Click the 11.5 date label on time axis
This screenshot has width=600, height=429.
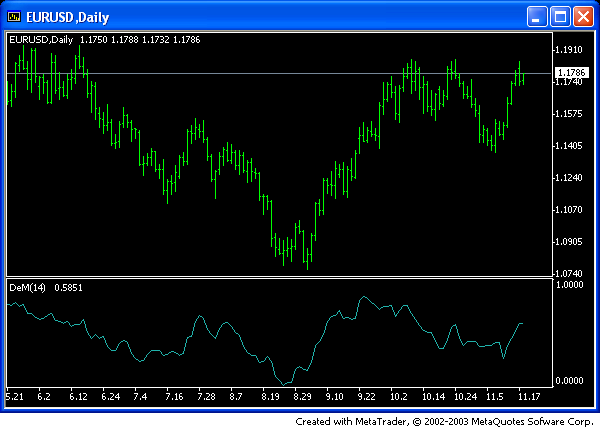coord(495,396)
